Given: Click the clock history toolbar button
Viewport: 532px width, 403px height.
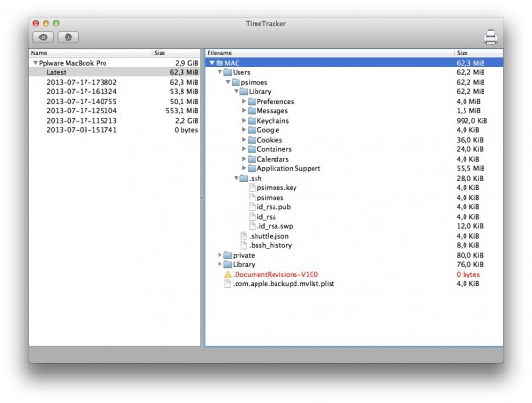Looking at the screenshot, I should pyautogui.click(x=68, y=37).
